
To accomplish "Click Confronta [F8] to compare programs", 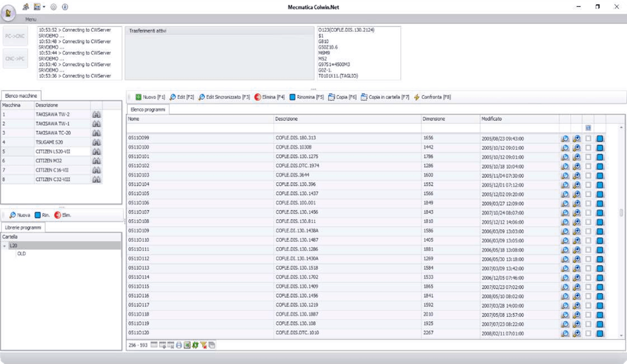I will (432, 97).
